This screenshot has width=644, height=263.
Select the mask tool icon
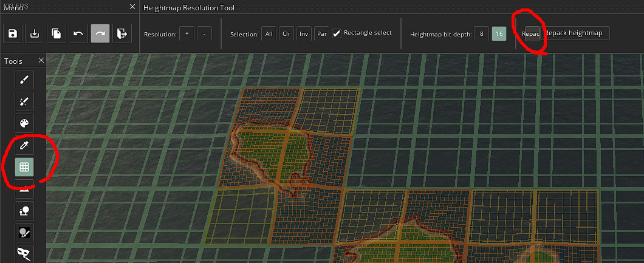pyautogui.click(x=24, y=253)
